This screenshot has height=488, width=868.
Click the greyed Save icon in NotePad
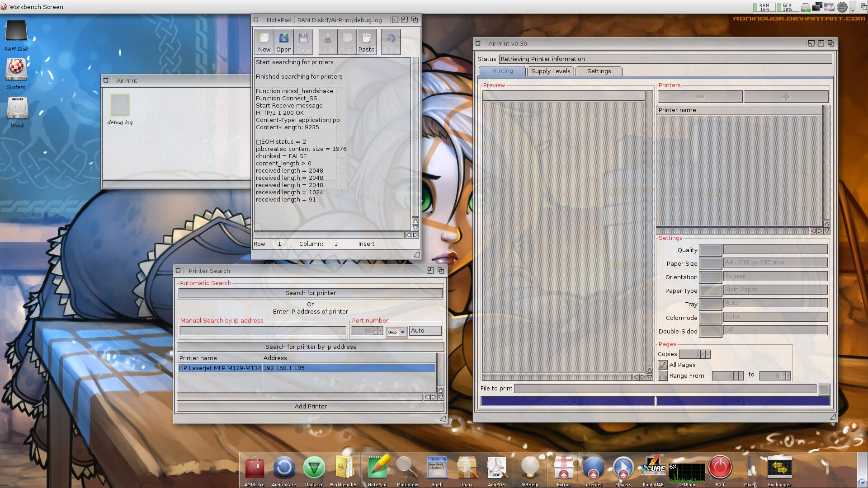(303, 42)
